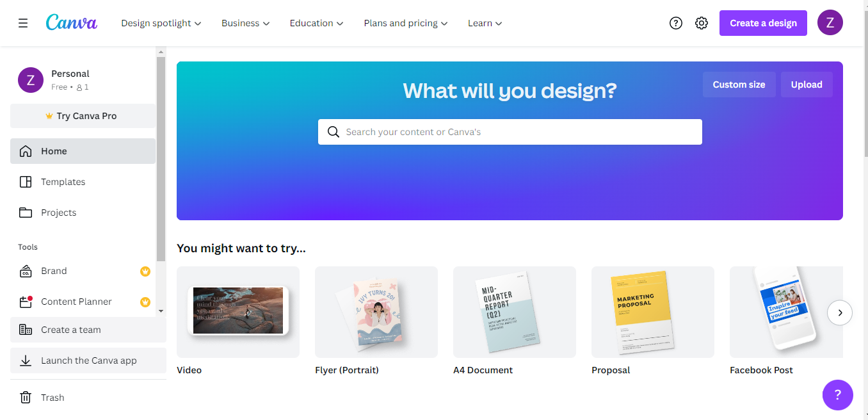Open the Learn dropdown menu
The width and height of the screenshot is (868, 420).
[x=485, y=23]
